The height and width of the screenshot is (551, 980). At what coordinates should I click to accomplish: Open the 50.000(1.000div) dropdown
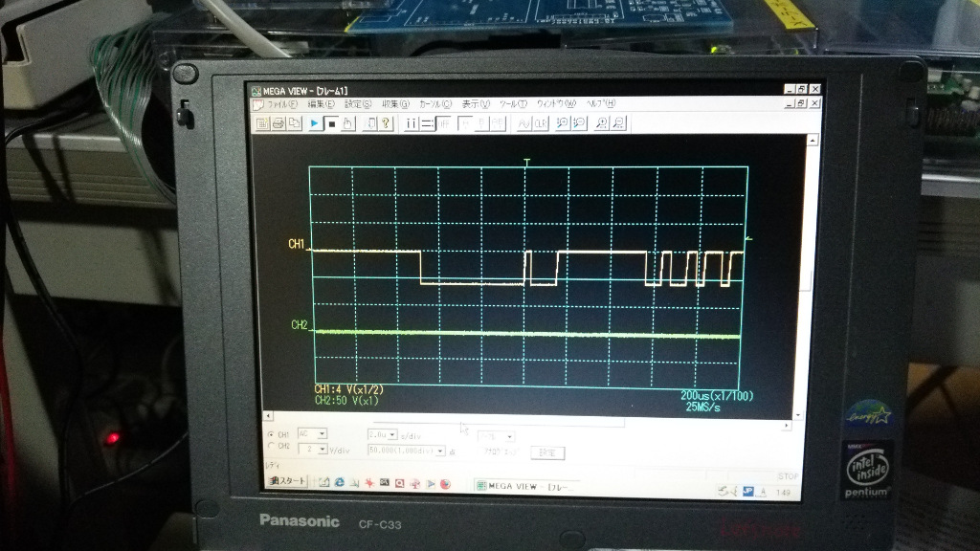pos(406,451)
